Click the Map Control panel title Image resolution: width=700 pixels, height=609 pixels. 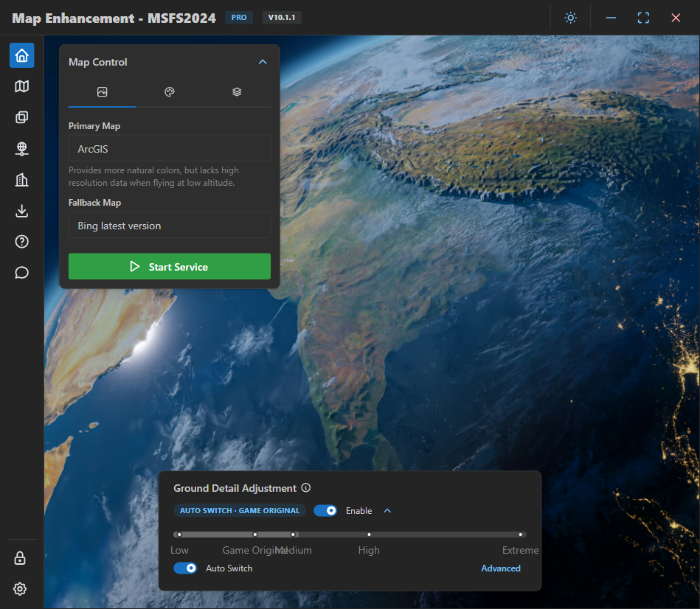pos(98,62)
